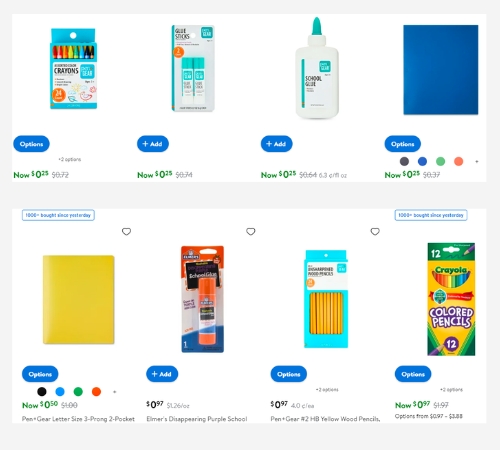This screenshot has height=450, width=500.
Task: Favorite the yellow folder with heart icon
Action: (x=126, y=231)
